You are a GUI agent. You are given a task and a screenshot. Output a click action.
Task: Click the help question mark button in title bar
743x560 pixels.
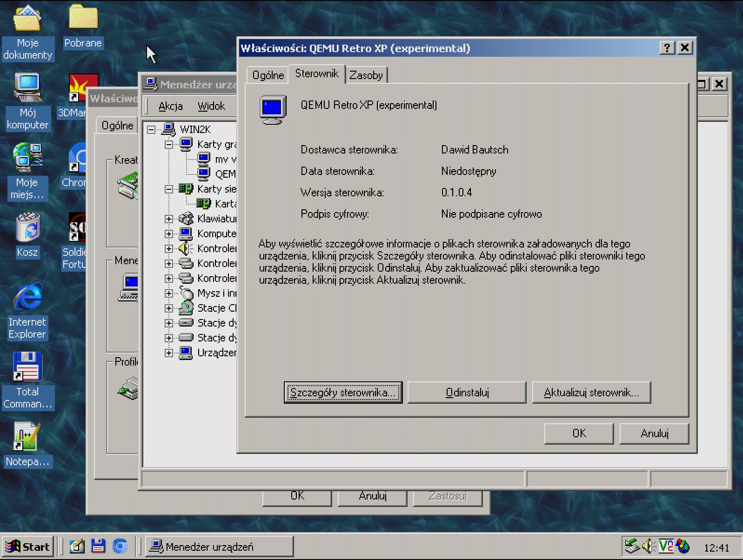pyautogui.click(x=667, y=48)
